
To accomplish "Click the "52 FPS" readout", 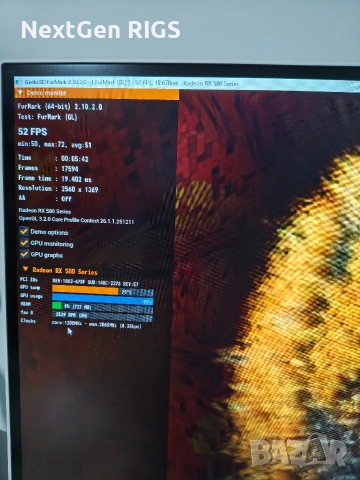I will tap(32, 132).
